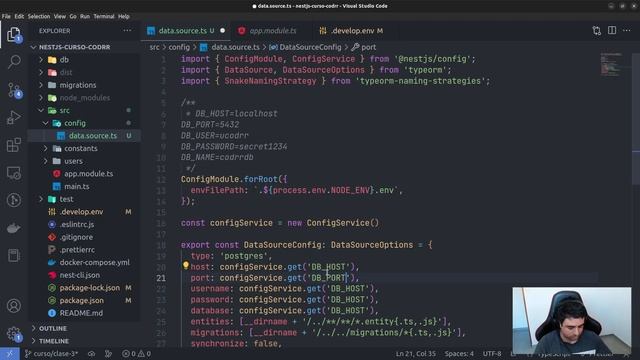This screenshot has height=360, width=640.
Task: Open the File menu
Action: [6, 16]
